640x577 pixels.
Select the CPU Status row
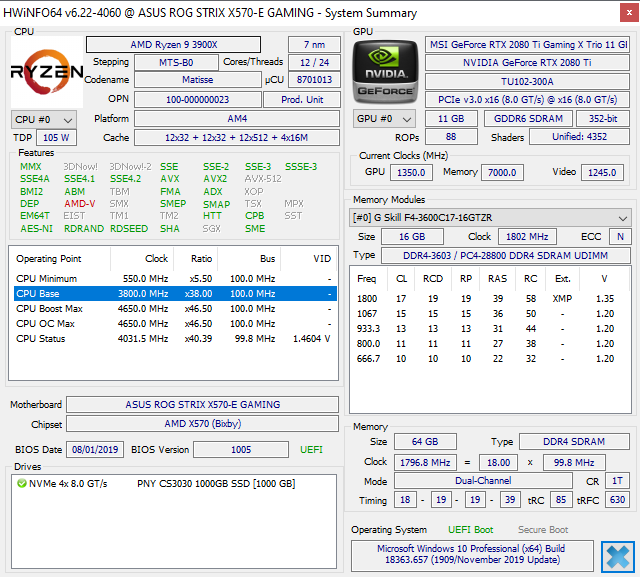coord(175,339)
